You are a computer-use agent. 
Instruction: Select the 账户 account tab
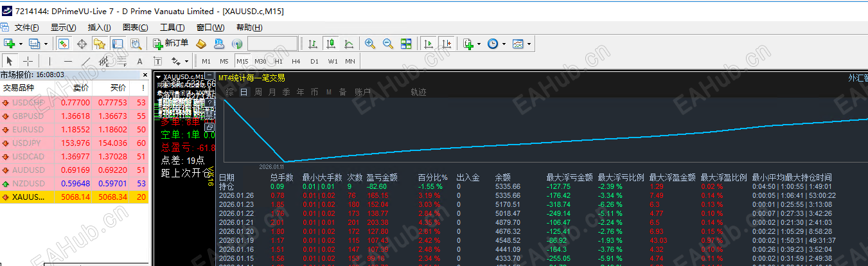click(x=363, y=92)
